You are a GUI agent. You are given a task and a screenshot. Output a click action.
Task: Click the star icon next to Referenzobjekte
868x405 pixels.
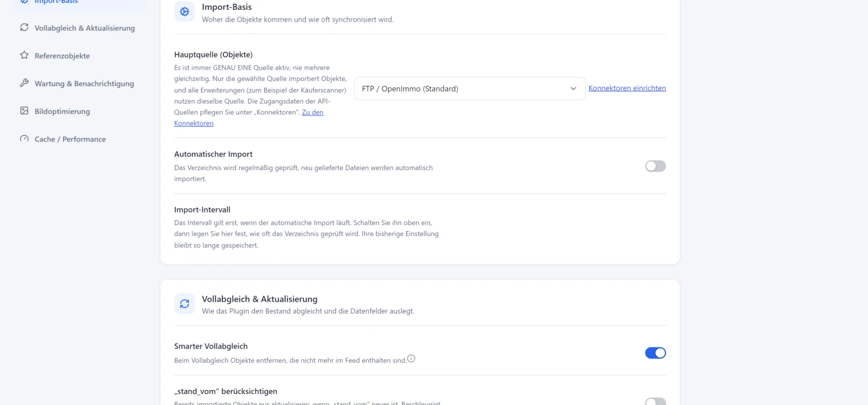(x=24, y=55)
